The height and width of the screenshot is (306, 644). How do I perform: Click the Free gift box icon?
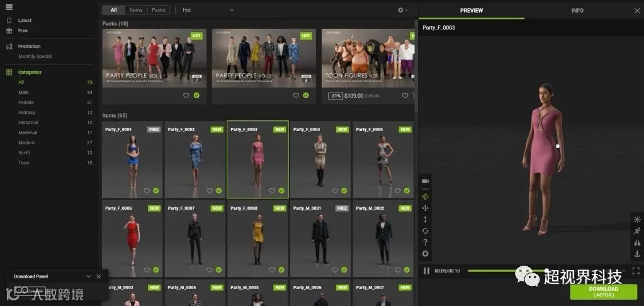tap(9, 30)
